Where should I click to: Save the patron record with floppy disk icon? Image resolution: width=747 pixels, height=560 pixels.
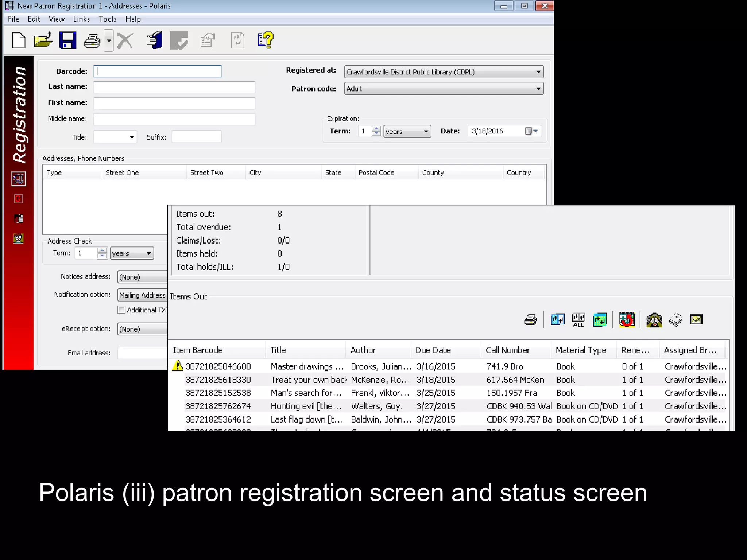[67, 40]
